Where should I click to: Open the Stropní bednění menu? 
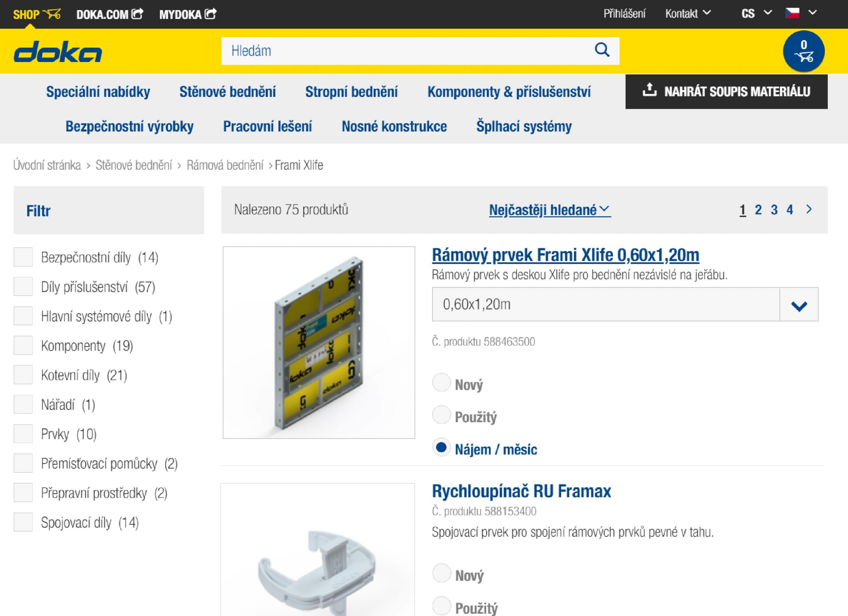point(351,92)
